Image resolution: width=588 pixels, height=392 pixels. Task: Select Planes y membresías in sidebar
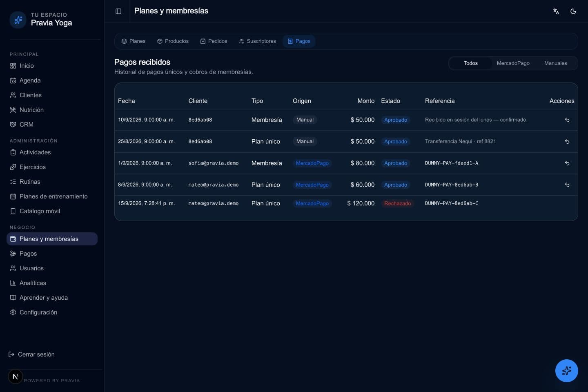[x=52, y=239]
